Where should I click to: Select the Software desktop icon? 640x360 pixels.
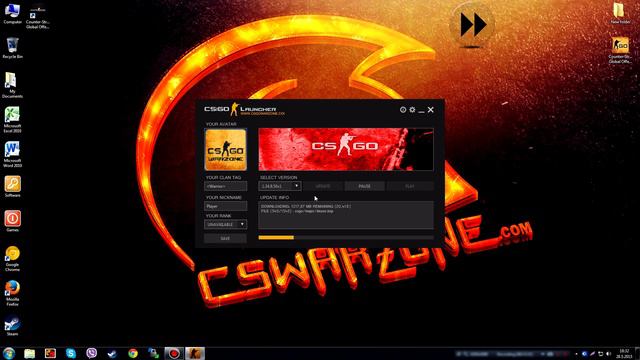(12, 187)
